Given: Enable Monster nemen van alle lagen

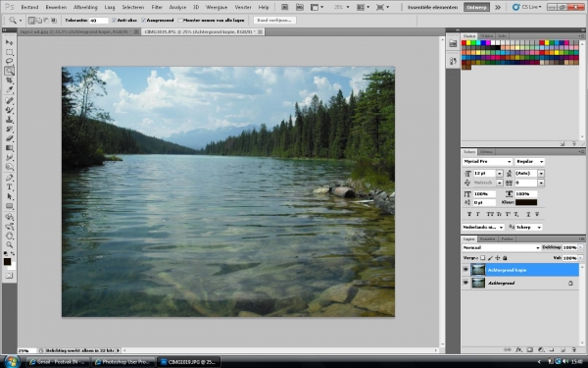Looking at the screenshot, I should coord(180,21).
